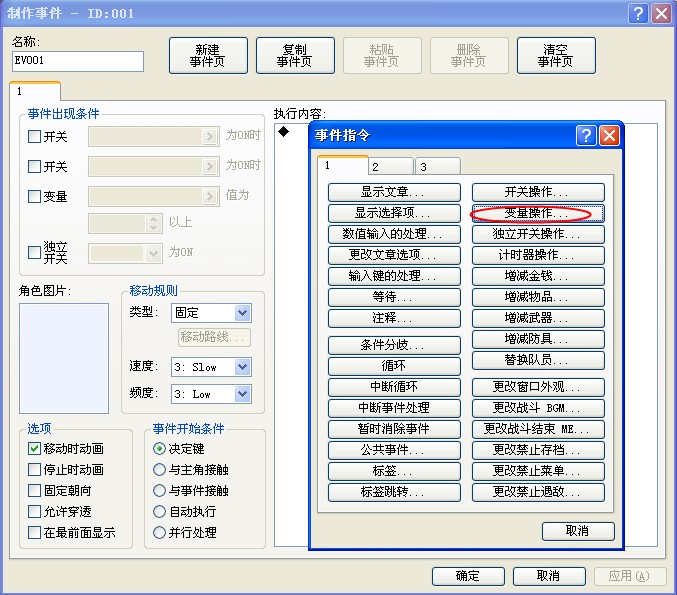Click 显示文章 command button
Viewport: 677px width, 595px height.
coord(394,192)
